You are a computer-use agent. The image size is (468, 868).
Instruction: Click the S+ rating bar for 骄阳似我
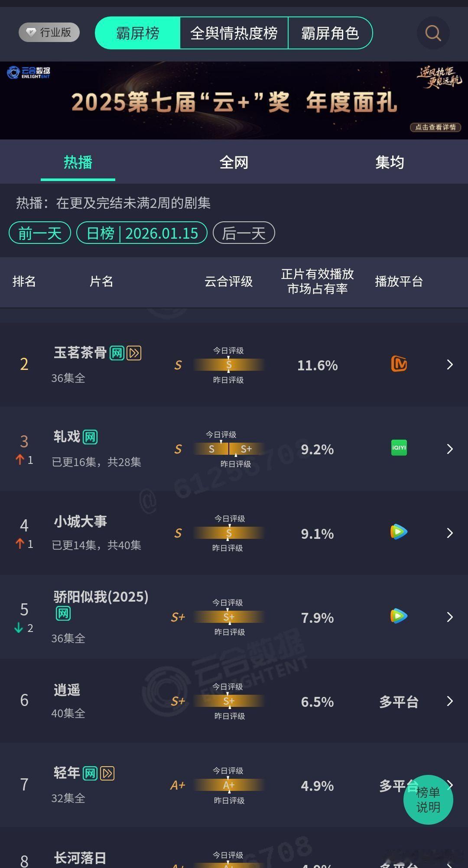point(228,618)
